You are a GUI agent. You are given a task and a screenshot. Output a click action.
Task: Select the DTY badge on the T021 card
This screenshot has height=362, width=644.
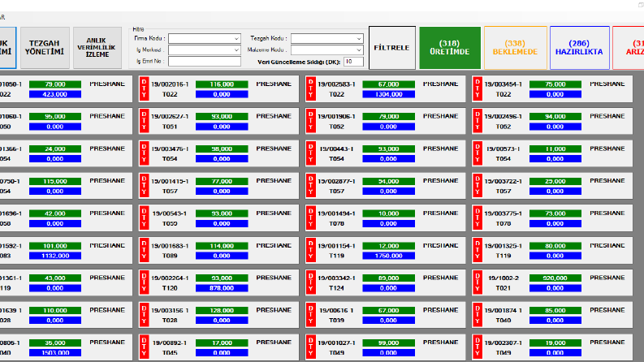click(x=478, y=282)
